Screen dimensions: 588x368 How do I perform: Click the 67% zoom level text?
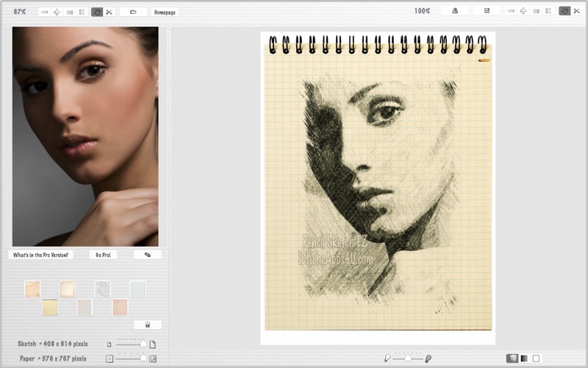click(x=20, y=12)
